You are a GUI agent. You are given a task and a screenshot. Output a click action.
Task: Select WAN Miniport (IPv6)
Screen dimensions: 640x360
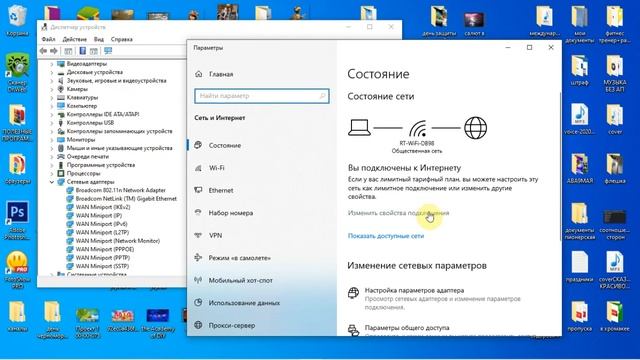[101, 224]
